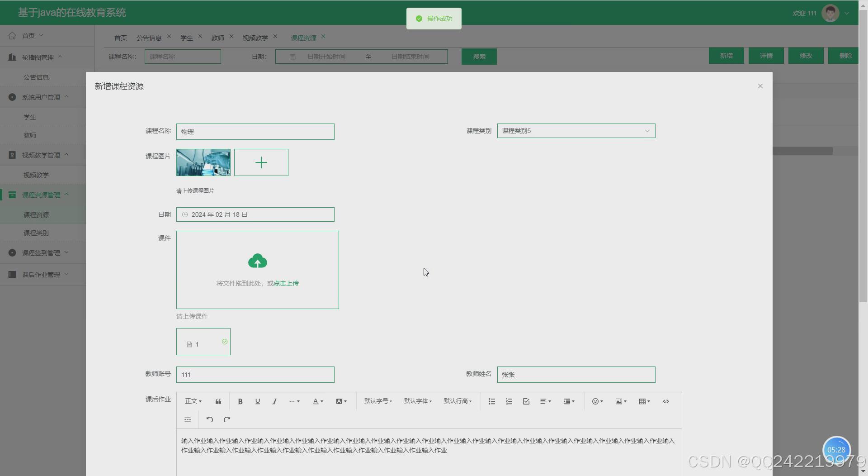
Task: Click the 搜索 search button
Action: (479, 56)
